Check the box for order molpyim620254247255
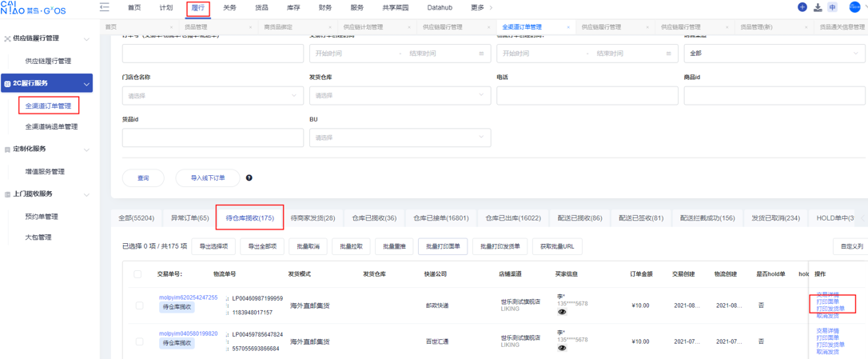The height and width of the screenshot is (359, 868). click(140, 305)
